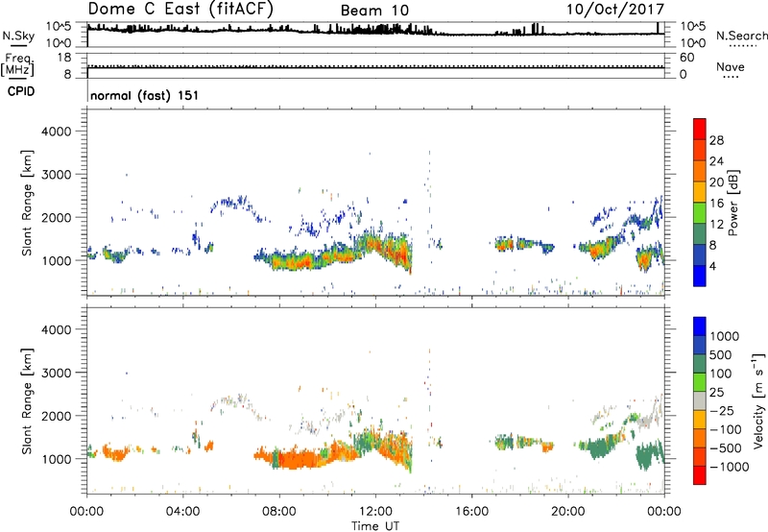Click the 'Velocity [m s⁻¹]' colorbar label
This screenshot has width=768, height=532.
coord(759,400)
